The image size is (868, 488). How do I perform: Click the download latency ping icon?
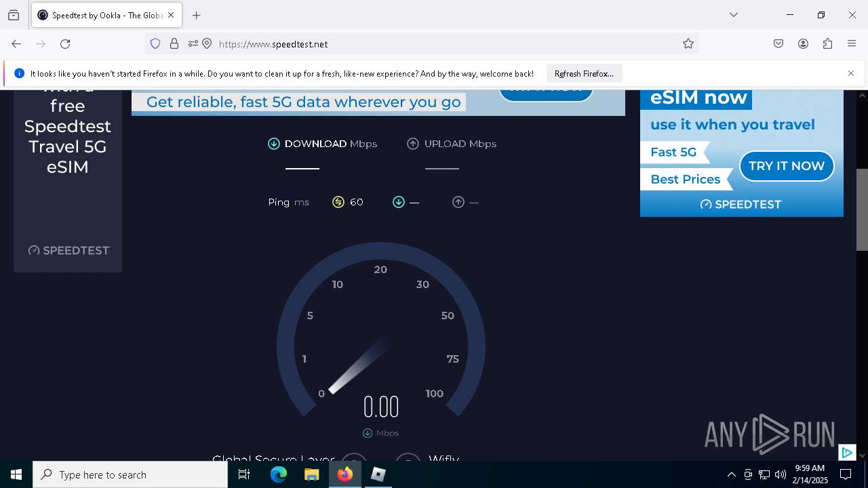[x=399, y=202]
